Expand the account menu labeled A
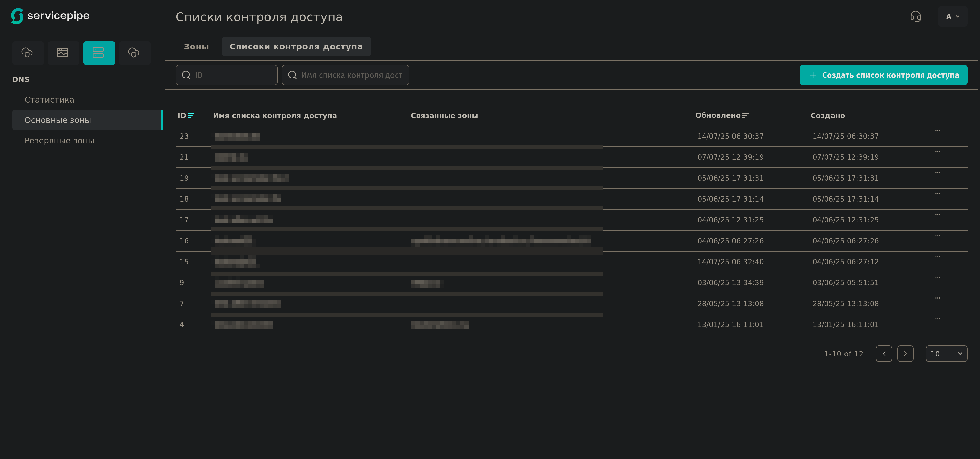The image size is (980, 459). point(952,16)
